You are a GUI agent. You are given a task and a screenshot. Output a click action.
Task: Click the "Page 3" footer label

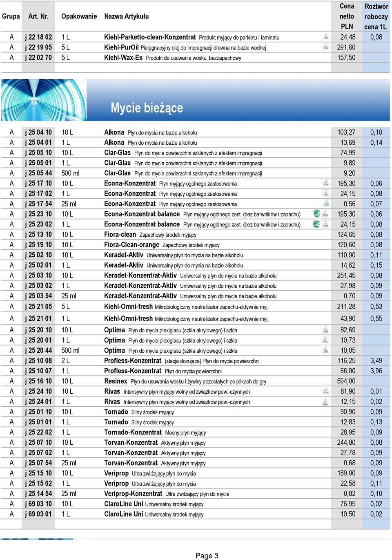(207, 556)
